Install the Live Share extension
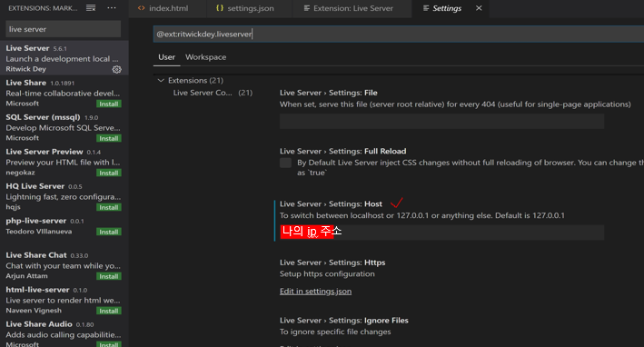Screen dimensions: 644x347 click(x=109, y=104)
